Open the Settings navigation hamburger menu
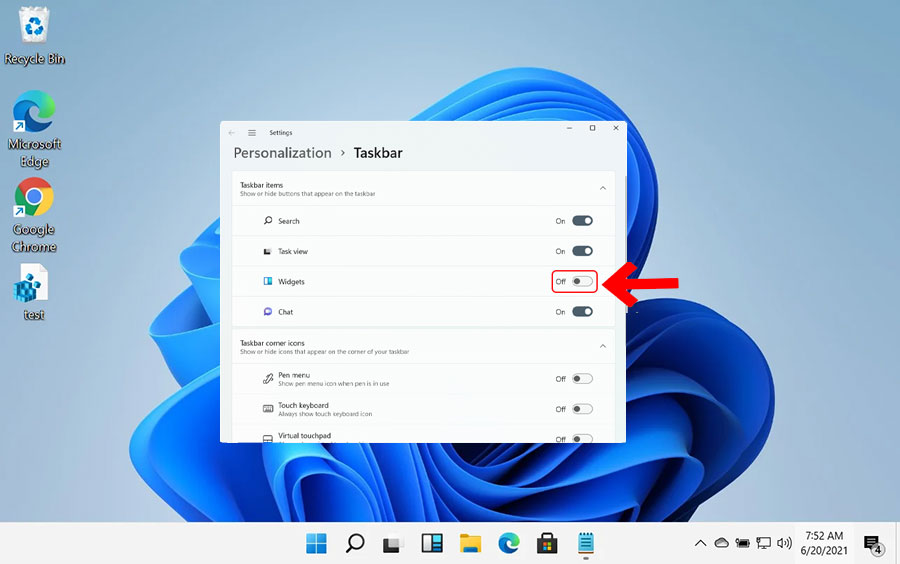 pyautogui.click(x=252, y=133)
